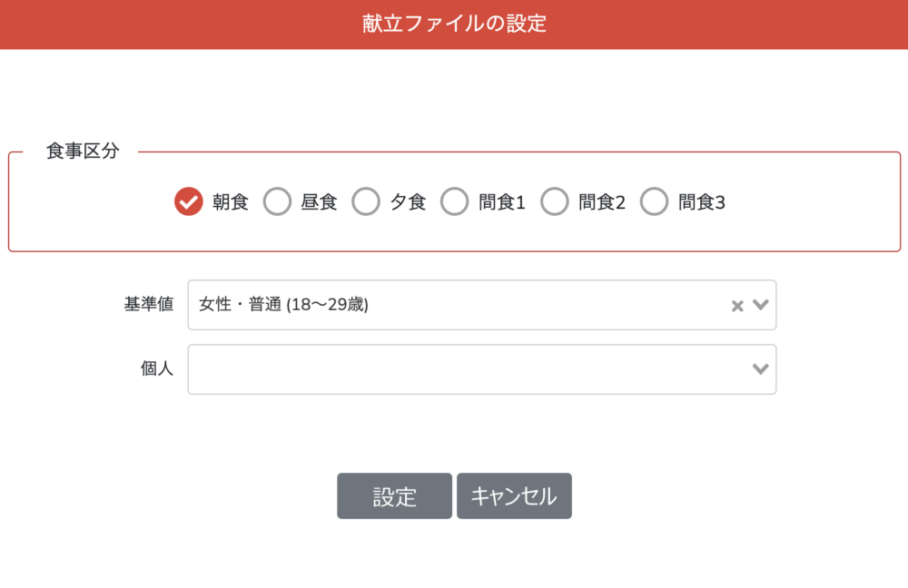Click the 間食3 text label

point(702,202)
